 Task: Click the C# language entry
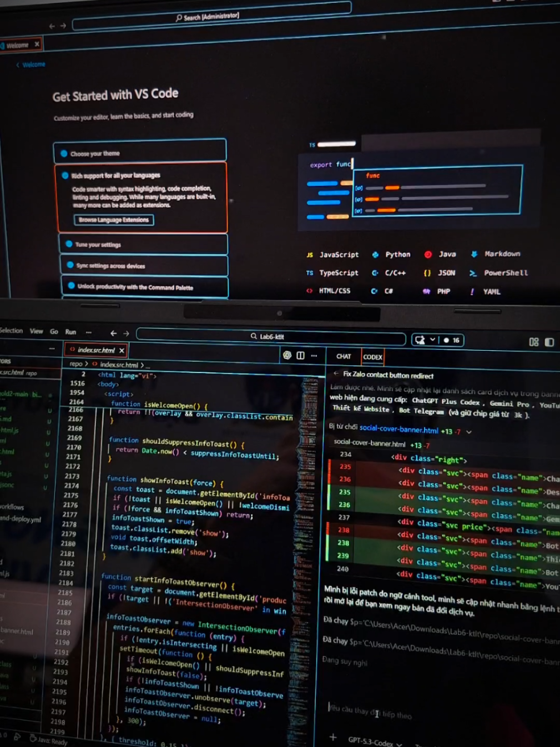(x=382, y=291)
